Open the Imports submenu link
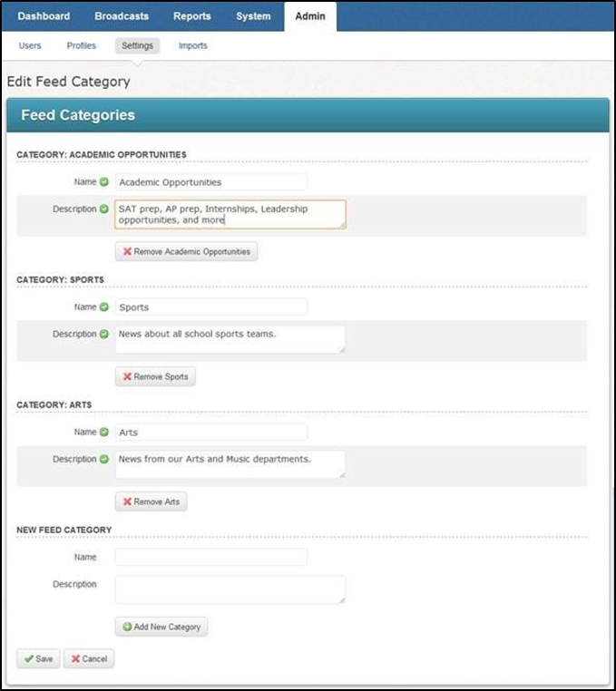Viewport: 616px width, 691px height. [x=192, y=46]
